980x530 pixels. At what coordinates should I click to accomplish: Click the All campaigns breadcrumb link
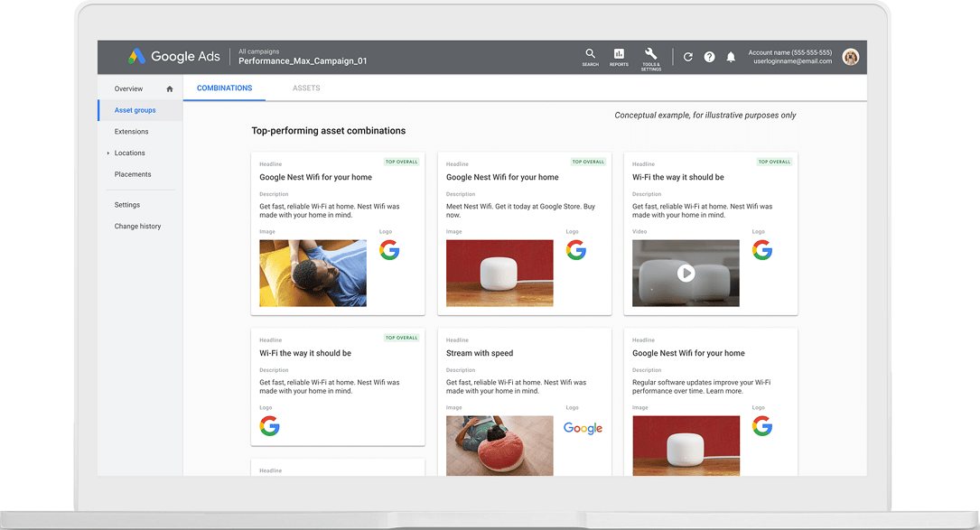(258, 51)
